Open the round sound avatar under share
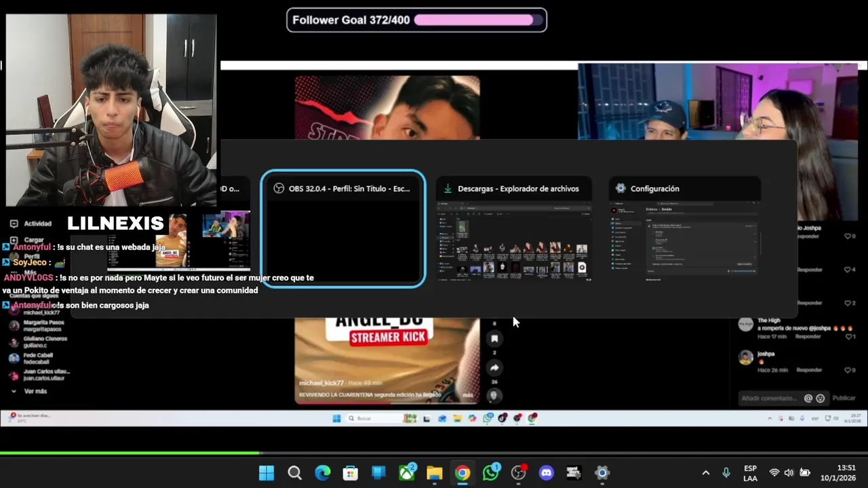The width and height of the screenshot is (868, 488). [x=494, y=395]
